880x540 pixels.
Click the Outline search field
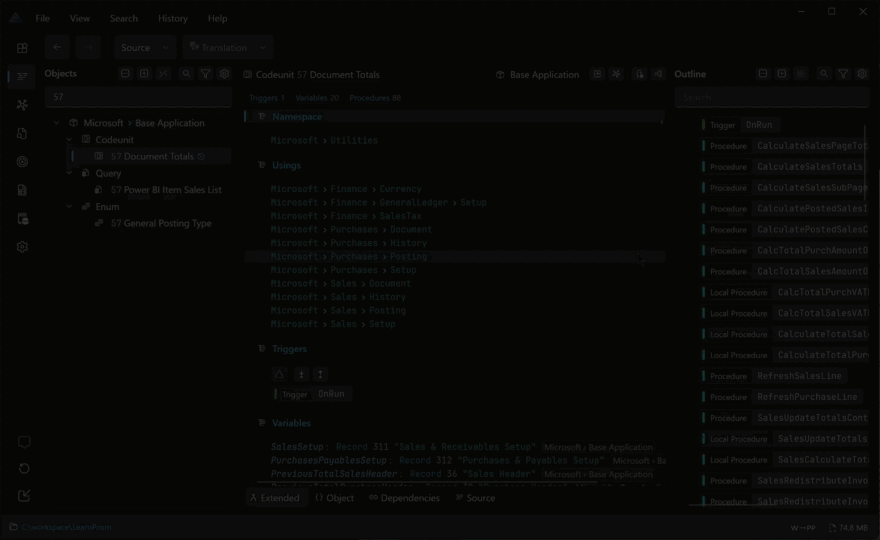(x=770, y=97)
